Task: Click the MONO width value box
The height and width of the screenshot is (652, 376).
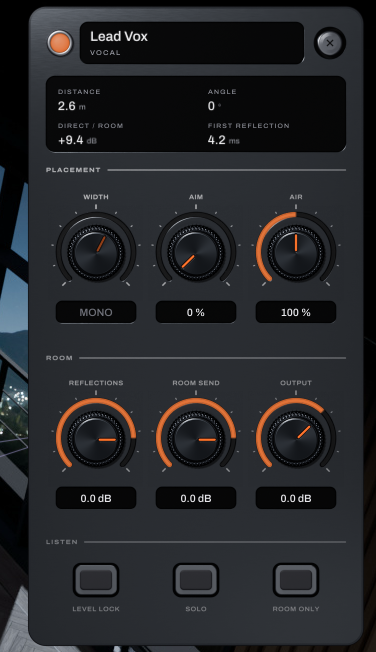Action: (x=96, y=312)
